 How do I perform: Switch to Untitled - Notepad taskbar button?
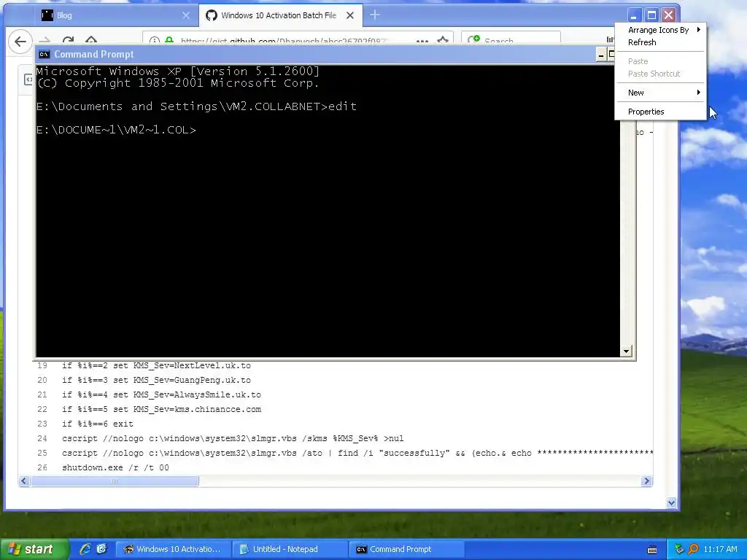coord(290,549)
